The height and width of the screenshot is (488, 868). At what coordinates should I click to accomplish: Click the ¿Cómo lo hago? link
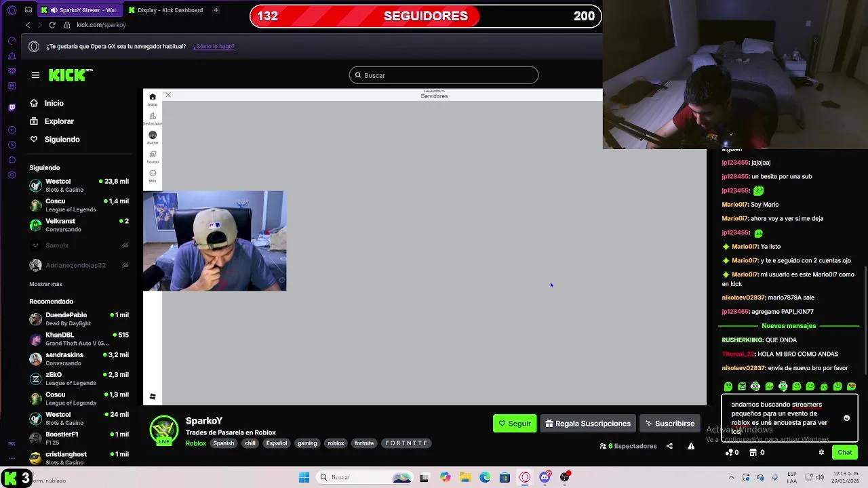click(x=214, y=46)
